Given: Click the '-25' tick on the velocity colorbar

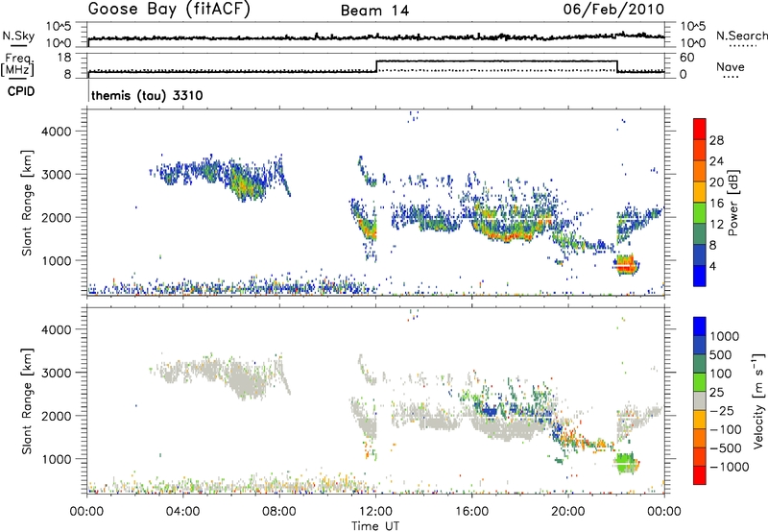Looking at the screenshot, I should click(722, 410).
